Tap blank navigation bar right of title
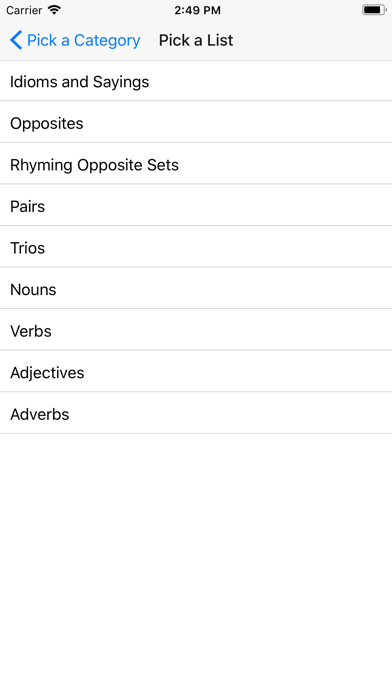The height and width of the screenshot is (696, 392). click(311, 40)
